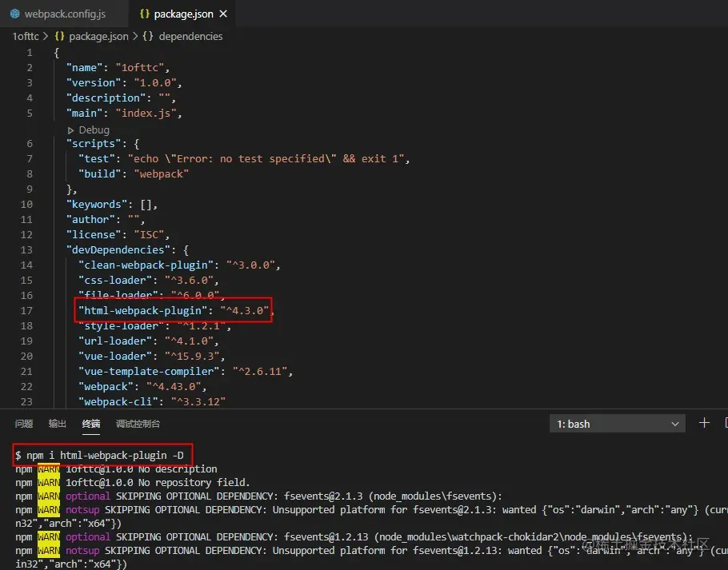Open the dependencies breadcrumb item
Screen dimensions: 728x570
tap(190, 36)
